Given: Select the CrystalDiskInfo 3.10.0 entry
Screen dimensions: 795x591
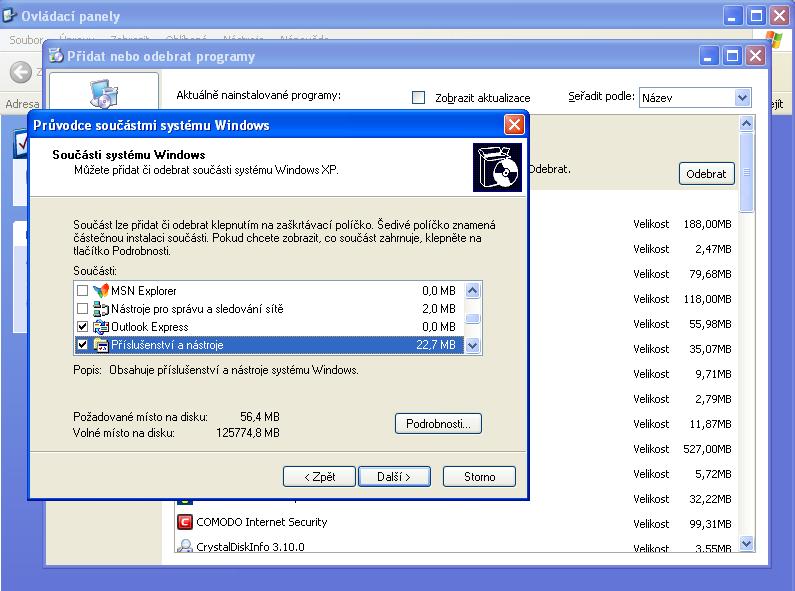Looking at the screenshot, I should (x=250, y=546).
